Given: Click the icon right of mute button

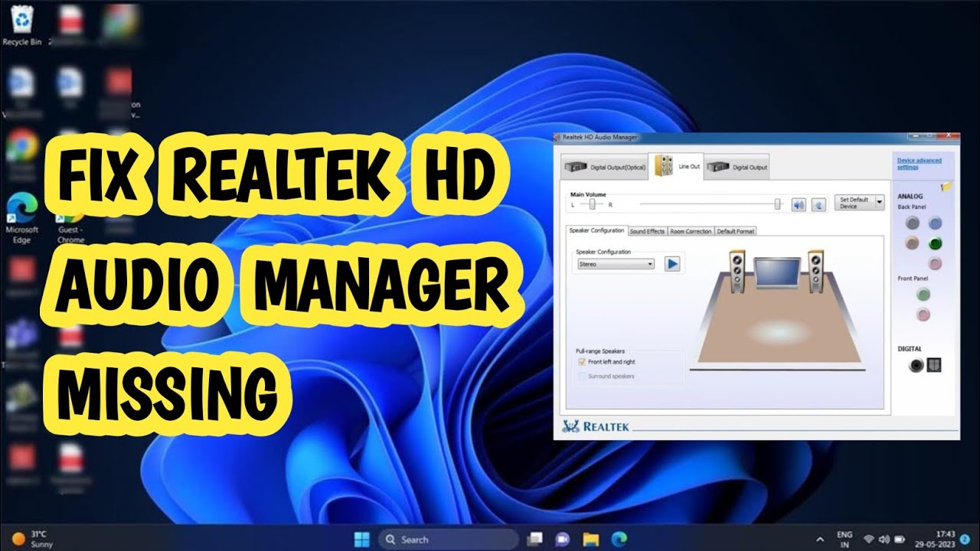Looking at the screenshot, I should pos(818,204).
